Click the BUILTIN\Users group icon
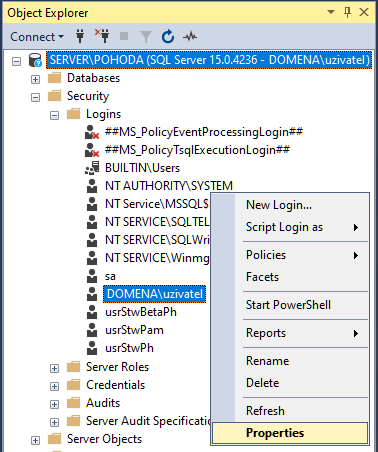This screenshot has width=378, height=452. coord(92,168)
